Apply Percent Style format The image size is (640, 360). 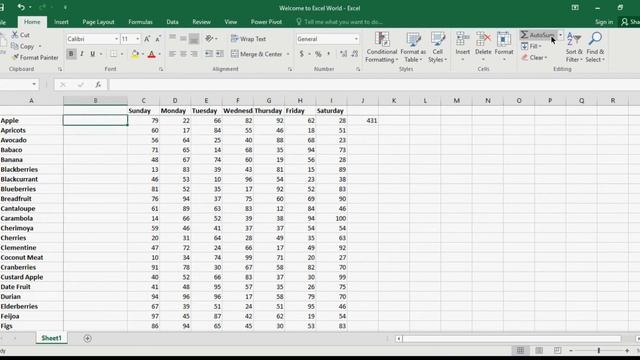318,54
